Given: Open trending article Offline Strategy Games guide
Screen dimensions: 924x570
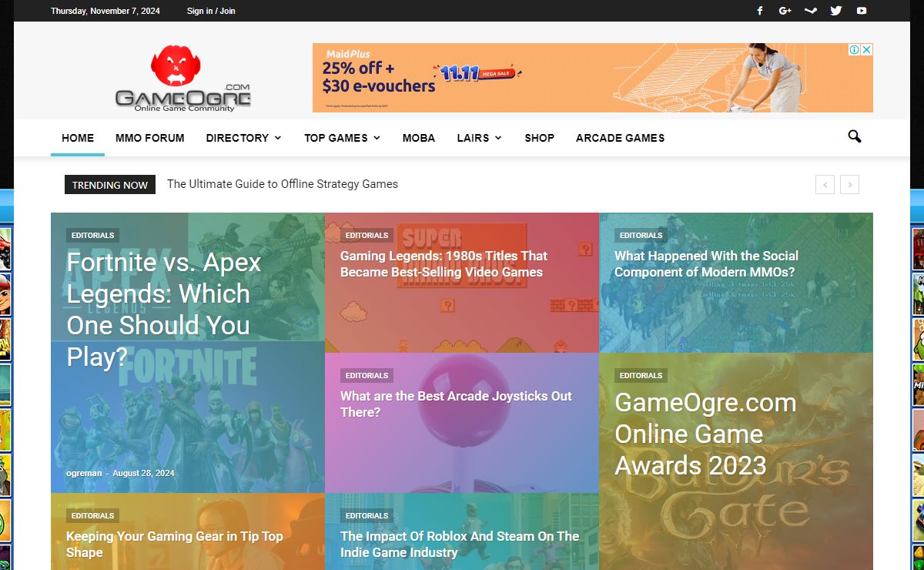Looking at the screenshot, I should [x=283, y=184].
